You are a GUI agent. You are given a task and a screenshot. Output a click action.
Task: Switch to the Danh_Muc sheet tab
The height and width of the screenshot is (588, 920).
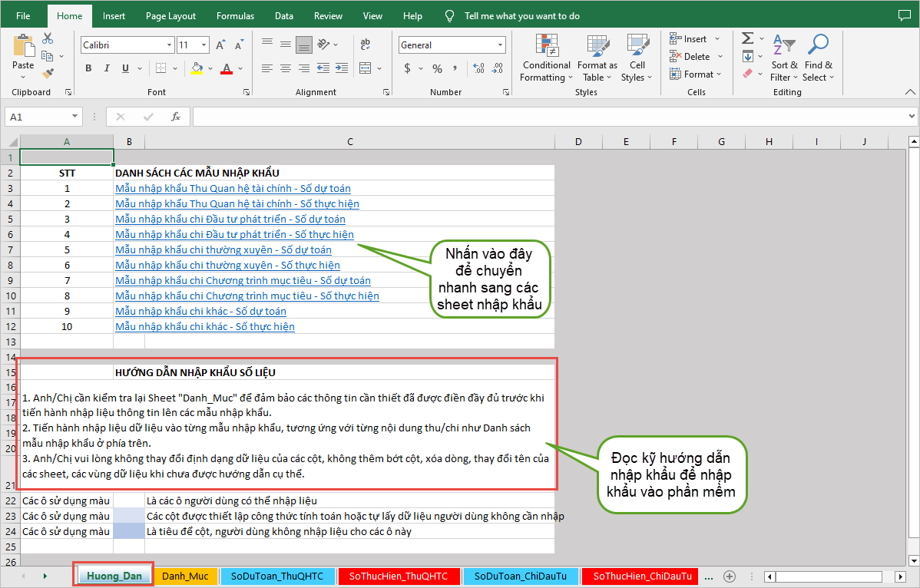pyautogui.click(x=185, y=576)
